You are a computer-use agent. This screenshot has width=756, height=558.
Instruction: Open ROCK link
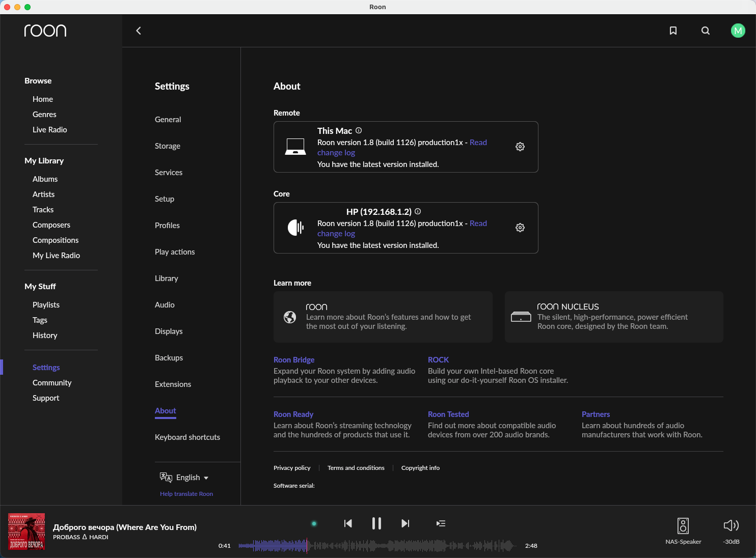[x=438, y=360]
